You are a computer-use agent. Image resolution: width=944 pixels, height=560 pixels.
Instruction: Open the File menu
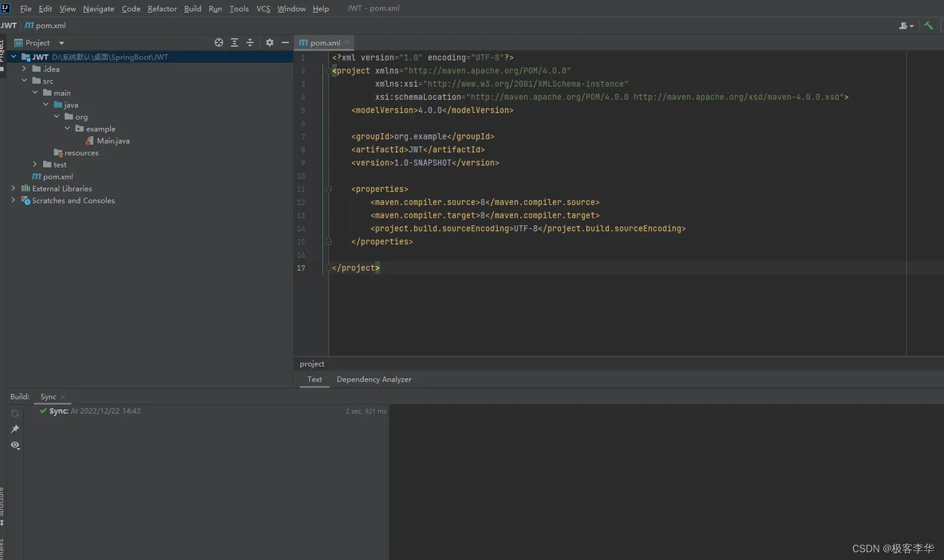26,9
